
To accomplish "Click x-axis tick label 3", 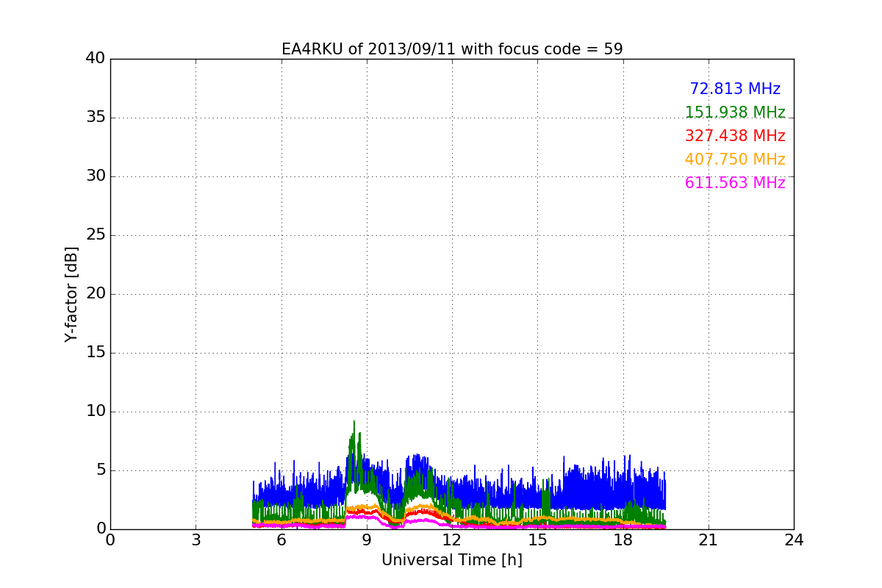I will tap(196, 540).
